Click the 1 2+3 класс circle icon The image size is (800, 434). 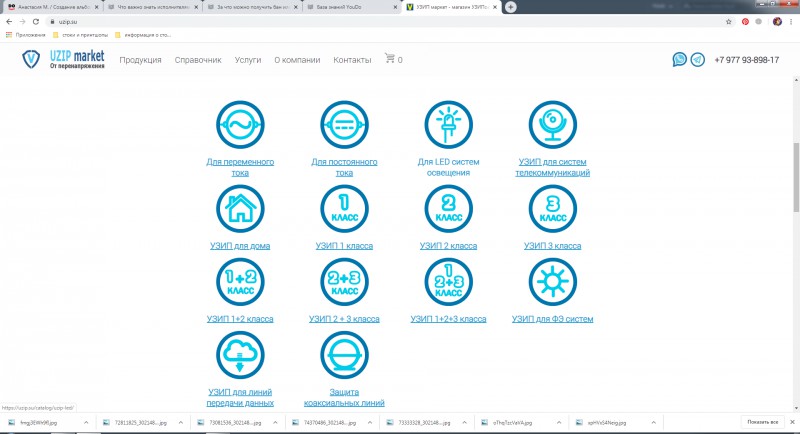[448, 282]
